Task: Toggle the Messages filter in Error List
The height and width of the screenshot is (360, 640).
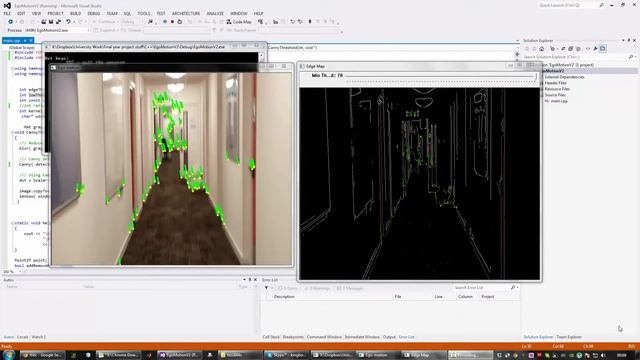Action: pos(350,288)
